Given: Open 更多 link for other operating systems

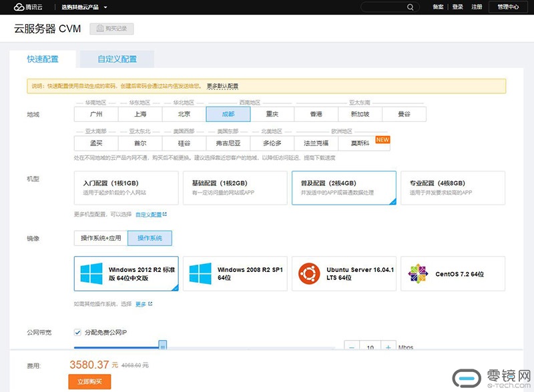Looking at the screenshot, I should (x=144, y=304).
